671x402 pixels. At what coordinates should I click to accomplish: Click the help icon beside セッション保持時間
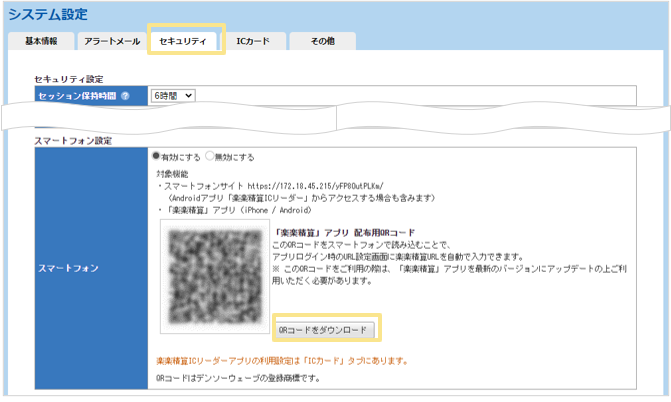pyautogui.click(x=125, y=96)
